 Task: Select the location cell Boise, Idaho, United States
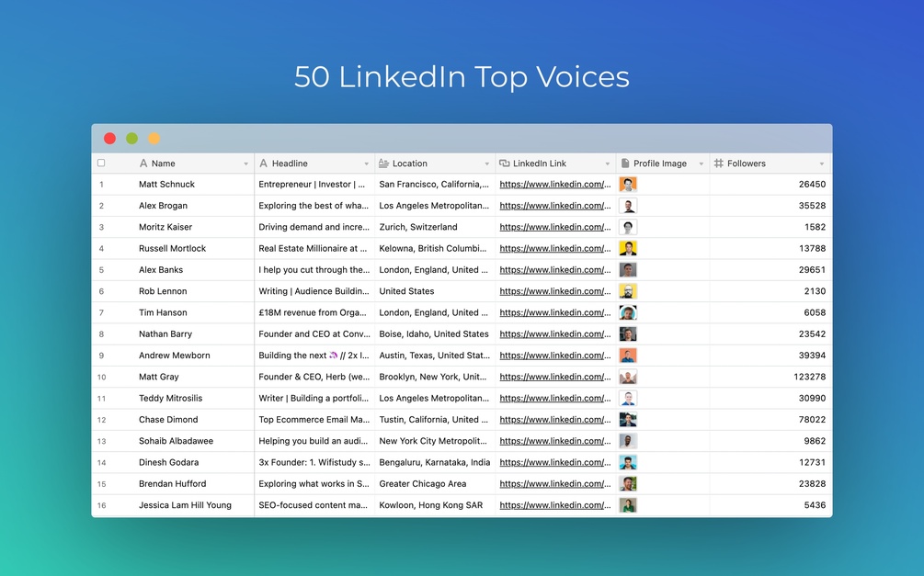[x=434, y=334]
